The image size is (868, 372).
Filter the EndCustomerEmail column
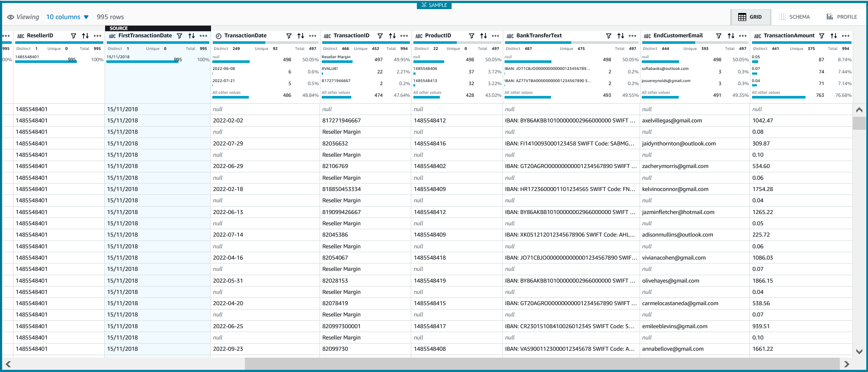(719, 36)
